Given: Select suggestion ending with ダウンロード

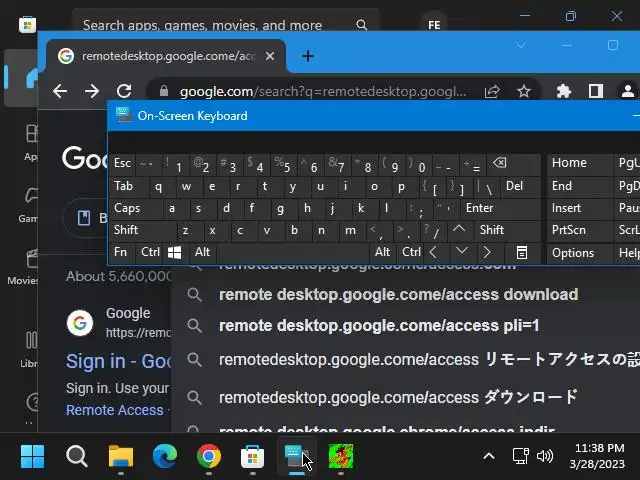Looking at the screenshot, I should pyautogui.click(x=405, y=397).
